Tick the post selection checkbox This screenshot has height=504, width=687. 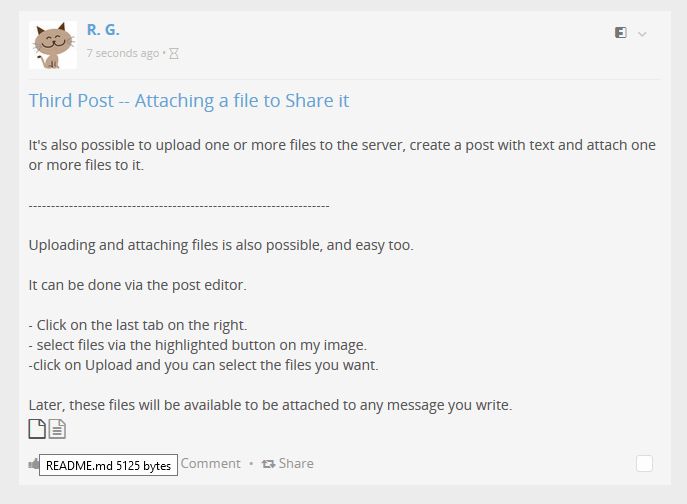[x=644, y=463]
